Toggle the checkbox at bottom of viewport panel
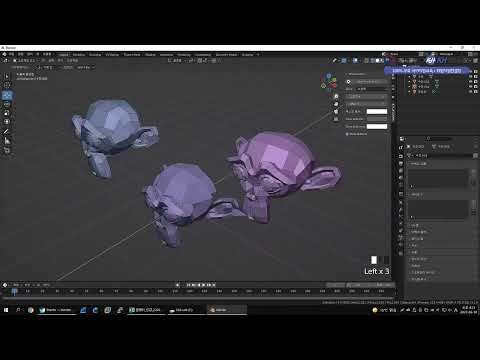Image resolution: width=480 pixels, height=360 pixels. [347, 134]
